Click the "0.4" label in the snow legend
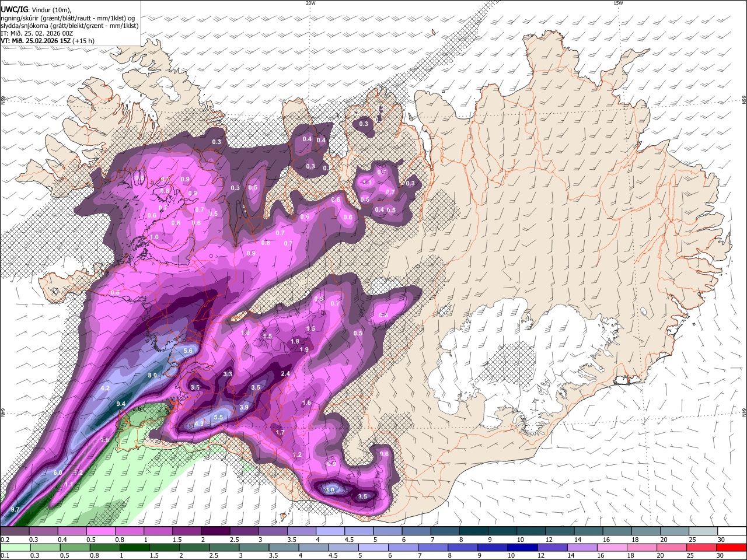The image size is (747, 560). (64, 540)
